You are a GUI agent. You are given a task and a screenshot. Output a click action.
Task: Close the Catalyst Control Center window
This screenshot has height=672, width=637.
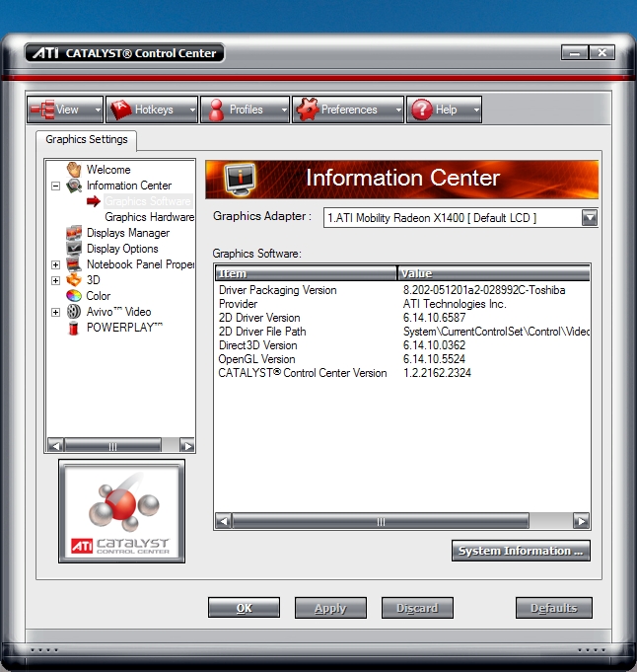click(602, 53)
